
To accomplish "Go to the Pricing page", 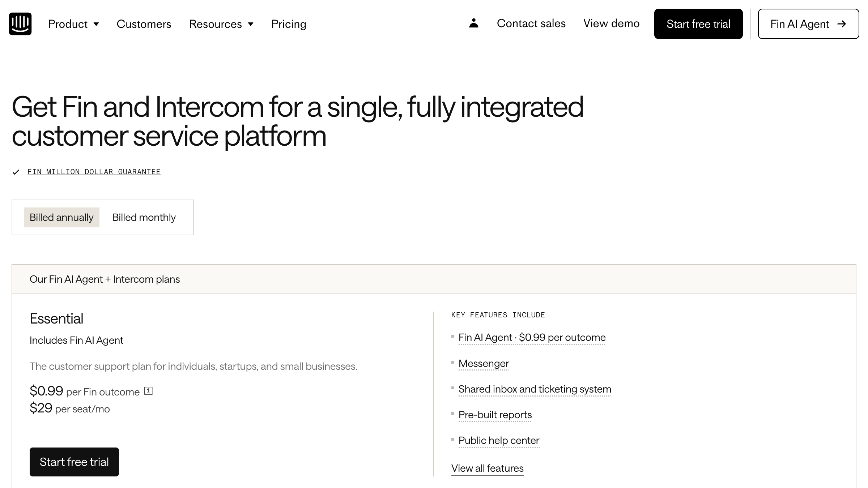I will coord(288,24).
